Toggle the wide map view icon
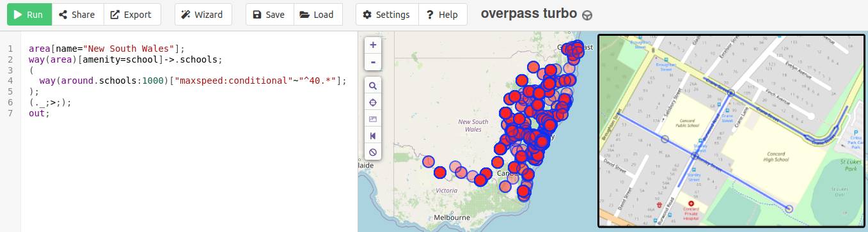The image size is (868, 232). [373, 135]
